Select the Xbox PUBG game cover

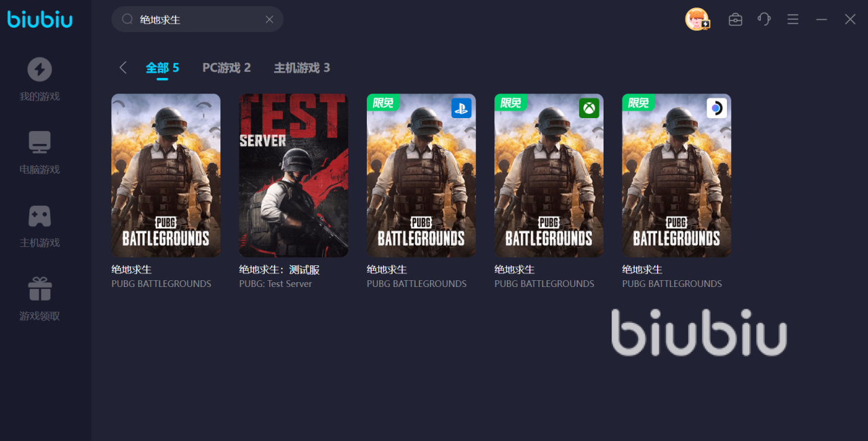549,175
